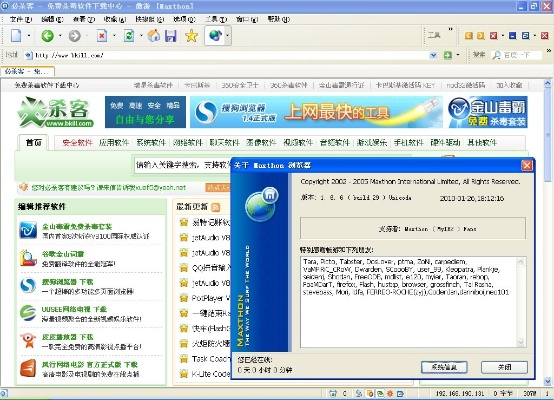Switch to next tab with orange right arrow
The image size is (554, 400).
coord(481,35)
